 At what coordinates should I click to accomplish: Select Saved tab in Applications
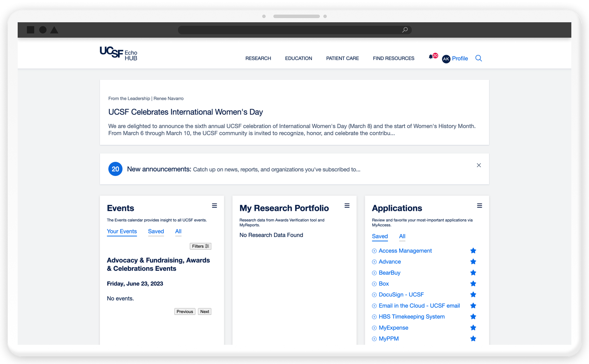[x=380, y=236]
